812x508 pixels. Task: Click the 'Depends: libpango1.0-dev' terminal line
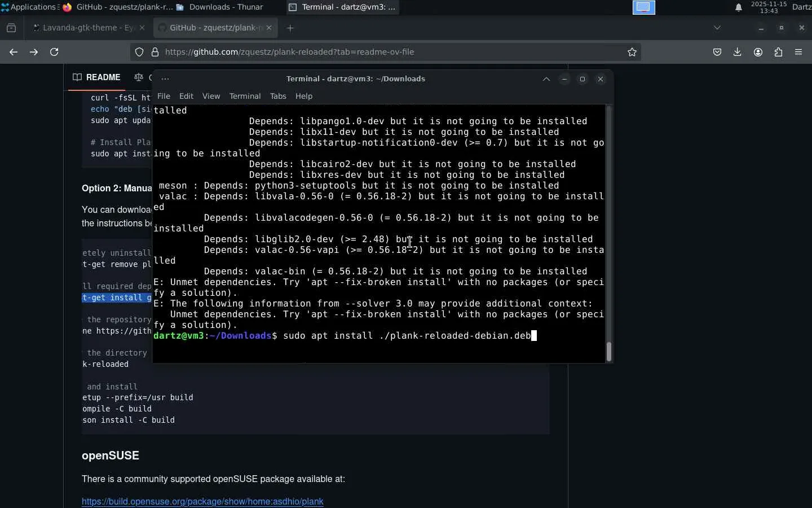(x=418, y=121)
